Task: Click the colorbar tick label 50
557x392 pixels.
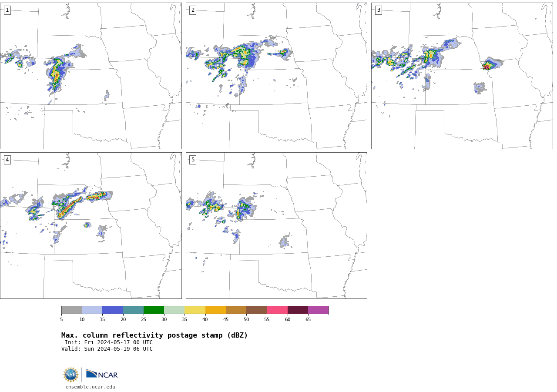Action: click(x=246, y=319)
